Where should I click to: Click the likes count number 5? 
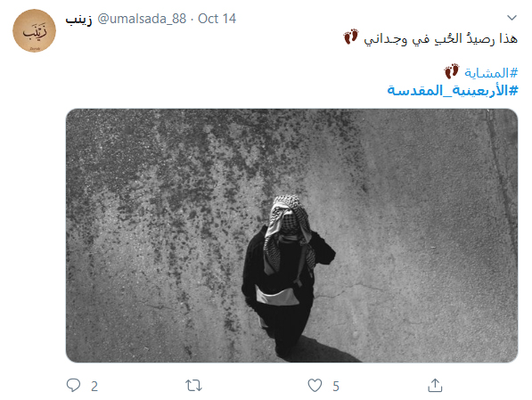(336, 387)
